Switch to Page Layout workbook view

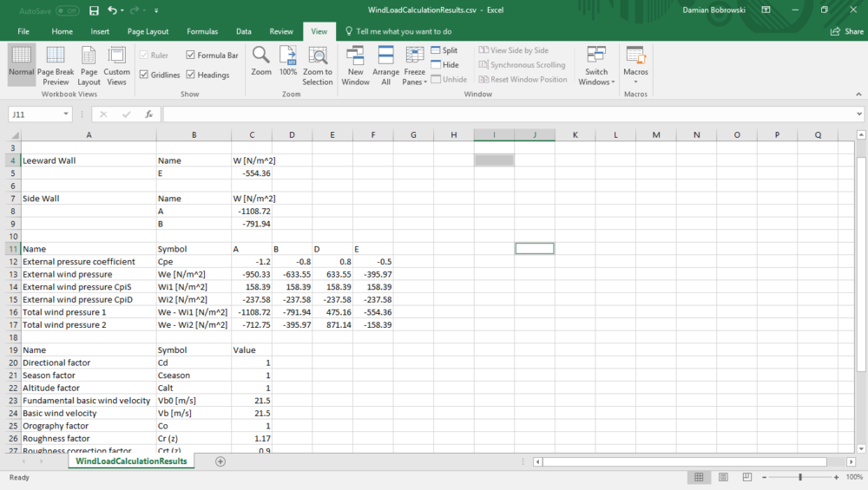point(89,66)
